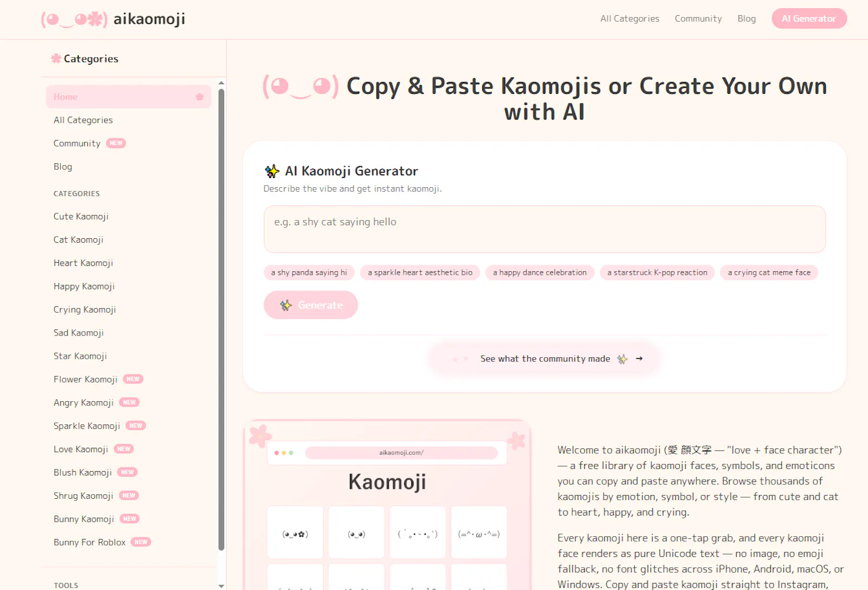Open See what the community made
The width and height of the screenshot is (868, 590).
point(544,359)
